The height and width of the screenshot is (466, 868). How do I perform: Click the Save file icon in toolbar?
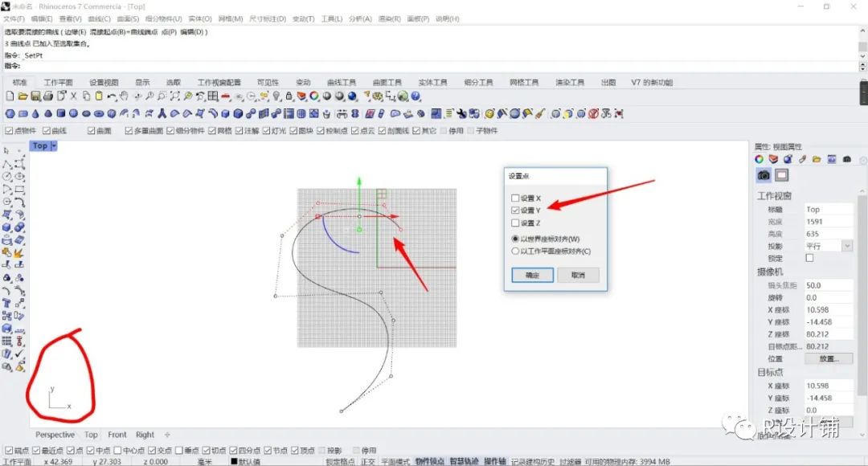[x=36, y=96]
